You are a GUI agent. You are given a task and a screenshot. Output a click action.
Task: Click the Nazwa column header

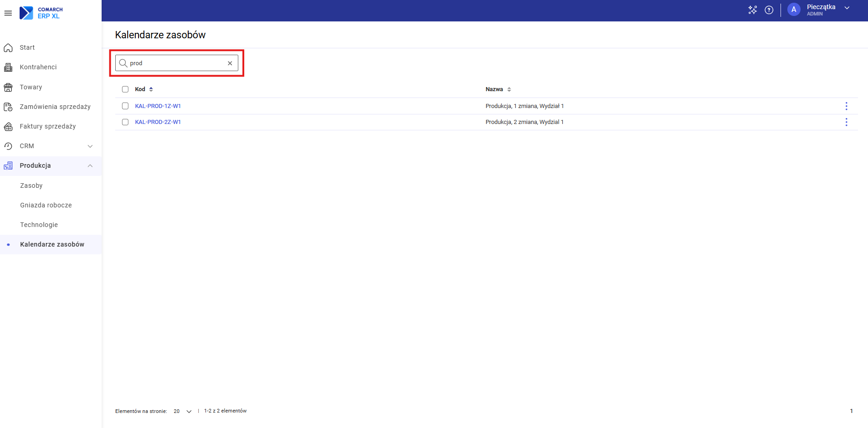(494, 89)
